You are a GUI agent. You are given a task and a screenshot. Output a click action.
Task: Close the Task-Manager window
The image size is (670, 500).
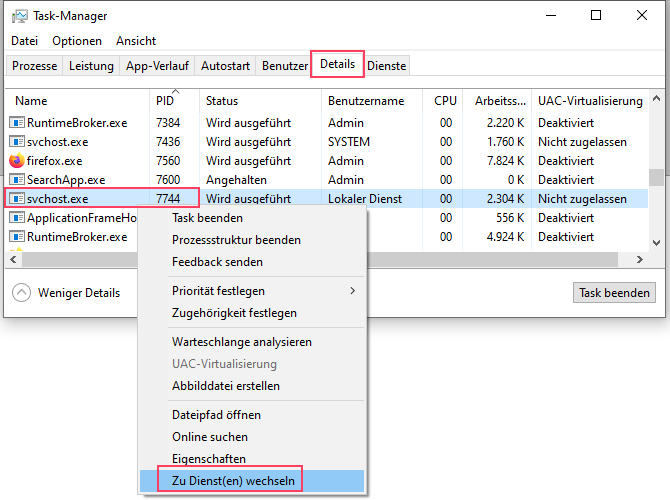pyautogui.click(x=641, y=15)
